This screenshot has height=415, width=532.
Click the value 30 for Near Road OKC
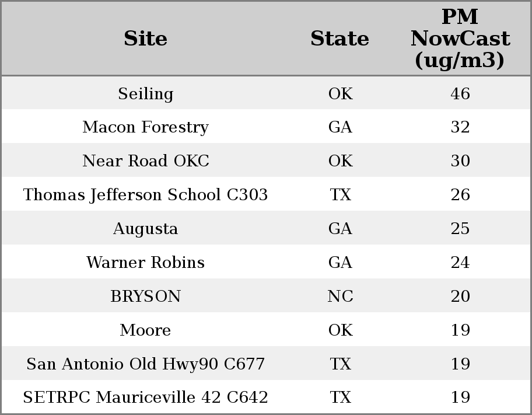[x=460, y=161]
